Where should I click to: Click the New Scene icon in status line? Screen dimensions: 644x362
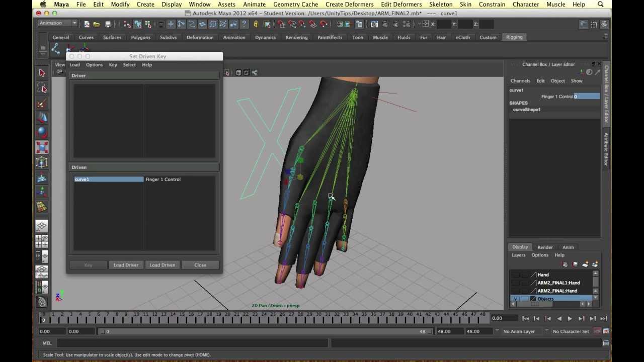(x=87, y=24)
